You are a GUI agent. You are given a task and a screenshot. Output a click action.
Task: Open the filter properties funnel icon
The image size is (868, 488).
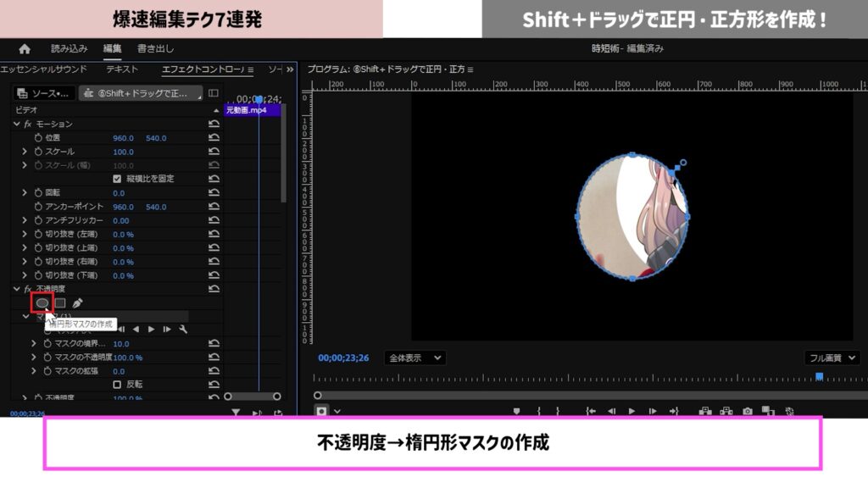pos(236,413)
